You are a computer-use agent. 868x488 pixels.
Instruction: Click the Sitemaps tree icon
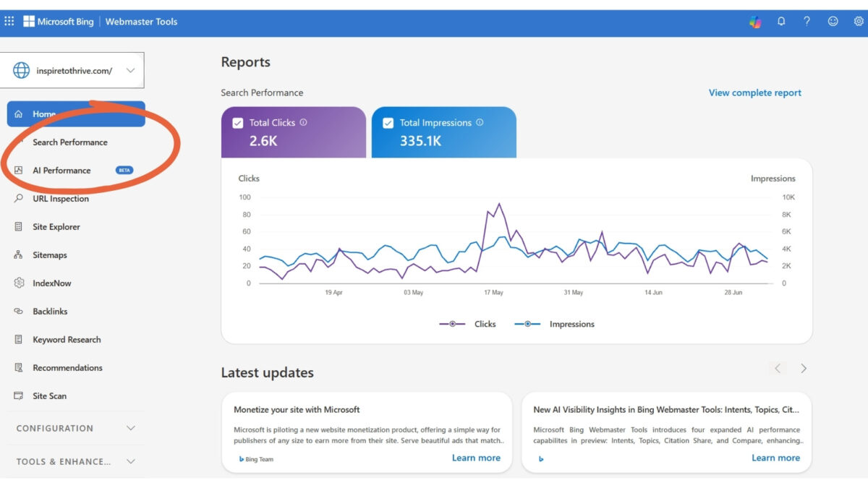[x=19, y=255]
